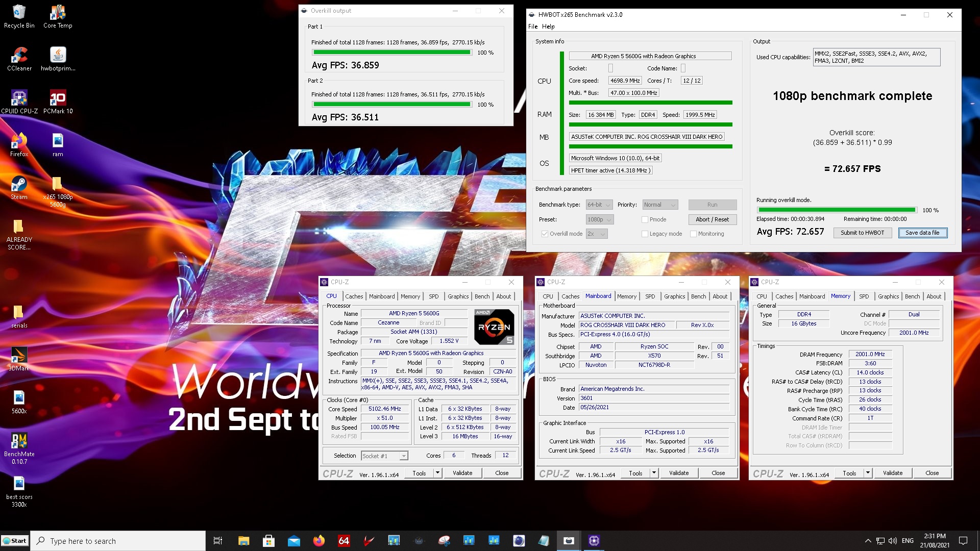The width and height of the screenshot is (980, 551).
Task: Open CCleaner desktop shortcut
Action: [19, 59]
